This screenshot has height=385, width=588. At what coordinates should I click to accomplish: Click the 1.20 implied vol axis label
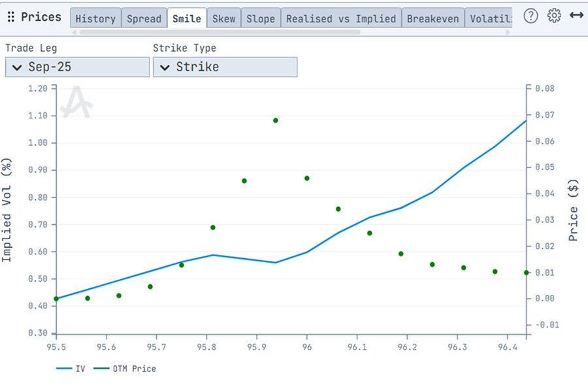(x=38, y=88)
